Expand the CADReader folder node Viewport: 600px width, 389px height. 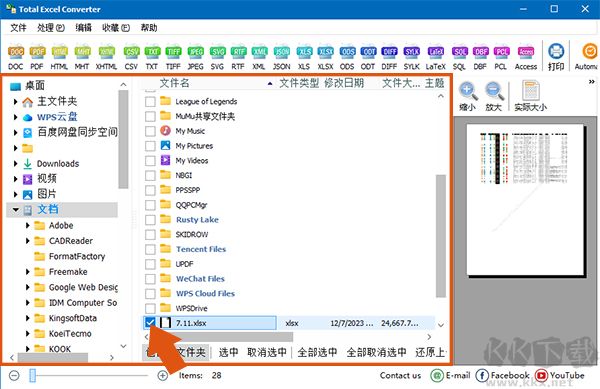(28, 241)
